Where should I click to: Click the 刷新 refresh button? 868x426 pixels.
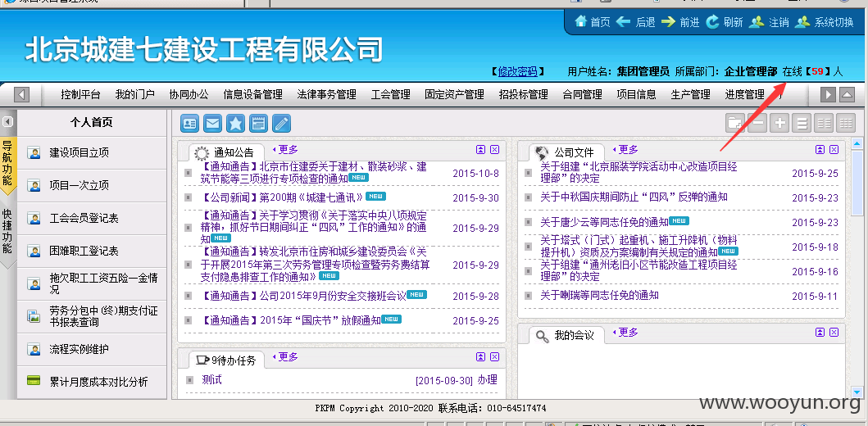pos(724,21)
